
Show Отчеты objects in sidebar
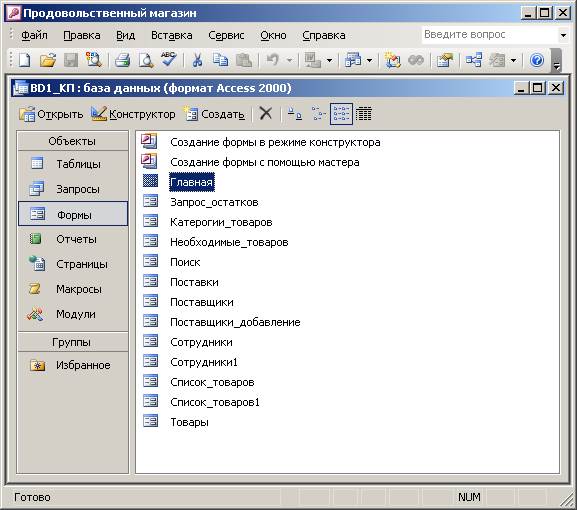tap(72, 239)
